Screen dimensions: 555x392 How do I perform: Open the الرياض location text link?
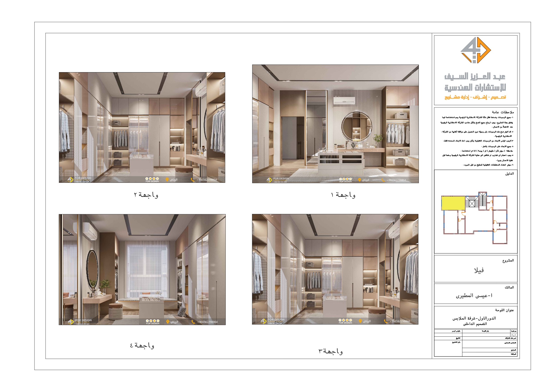tap(365, 180)
